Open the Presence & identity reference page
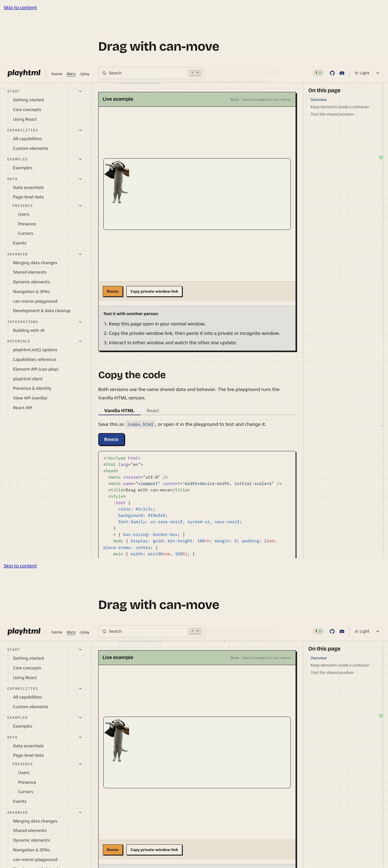Image resolution: width=388 pixels, height=868 pixels. coord(32,388)
